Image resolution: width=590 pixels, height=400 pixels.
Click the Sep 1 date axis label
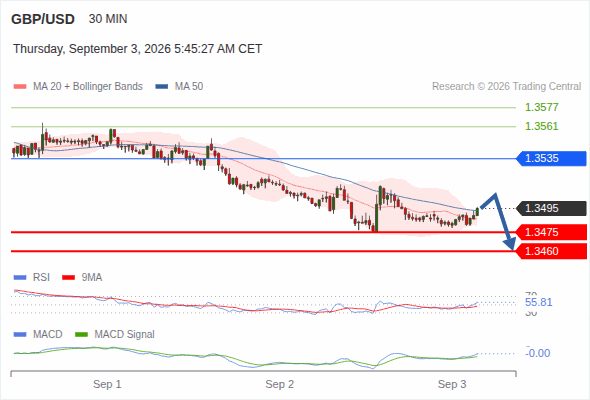point(107,385)
